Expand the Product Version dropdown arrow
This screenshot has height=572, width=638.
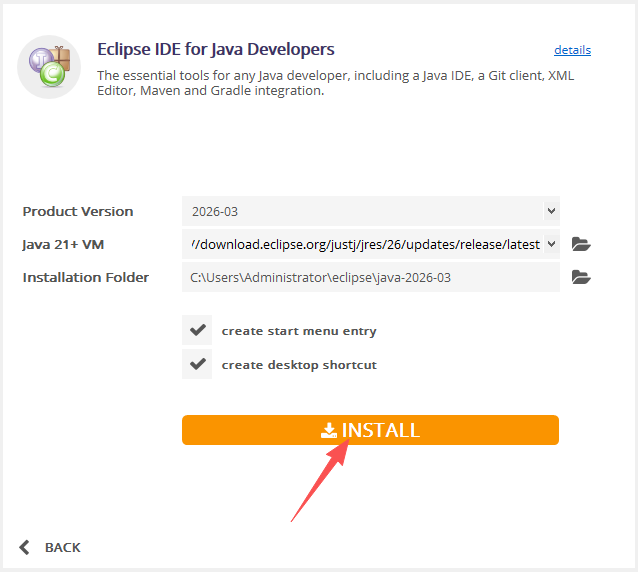click(551, 211)
